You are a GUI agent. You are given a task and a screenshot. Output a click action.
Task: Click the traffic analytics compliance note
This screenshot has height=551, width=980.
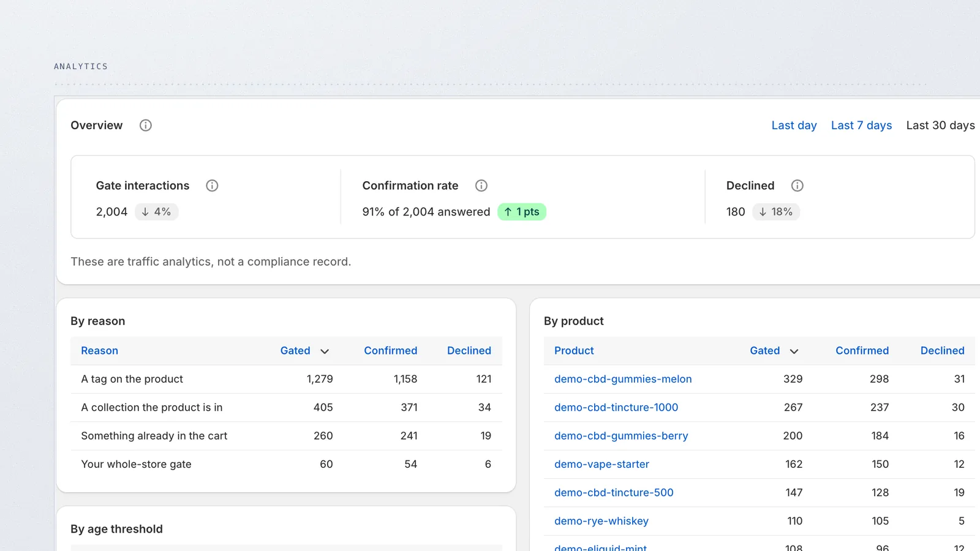point(211,262)
